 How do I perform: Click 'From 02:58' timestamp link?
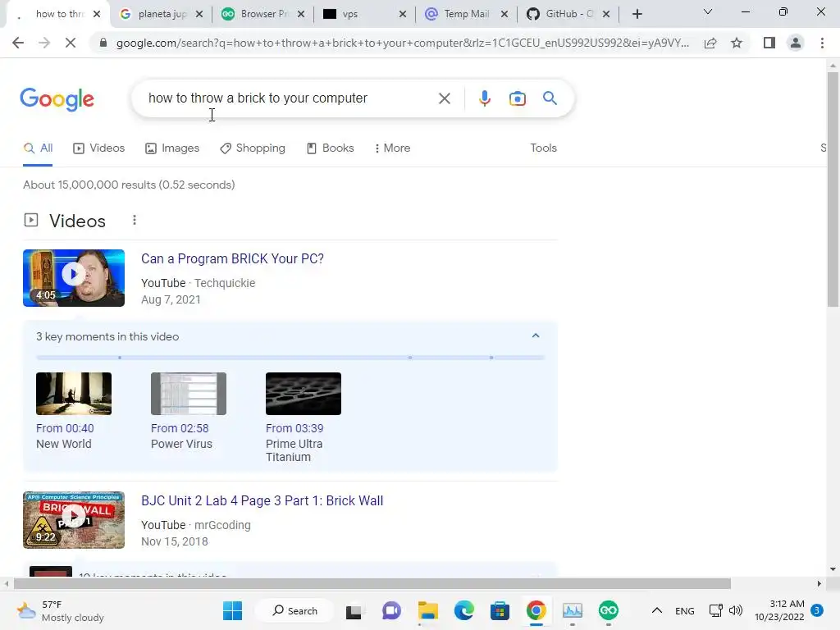click(x=180, y=428)
